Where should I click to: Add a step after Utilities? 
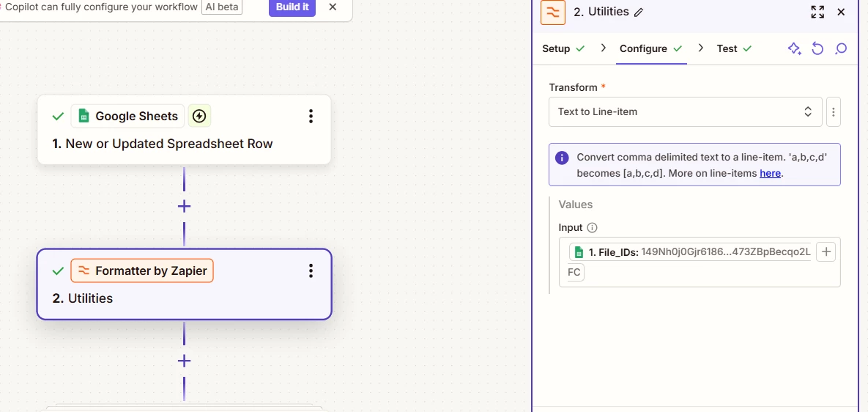(x=185, y=361)
